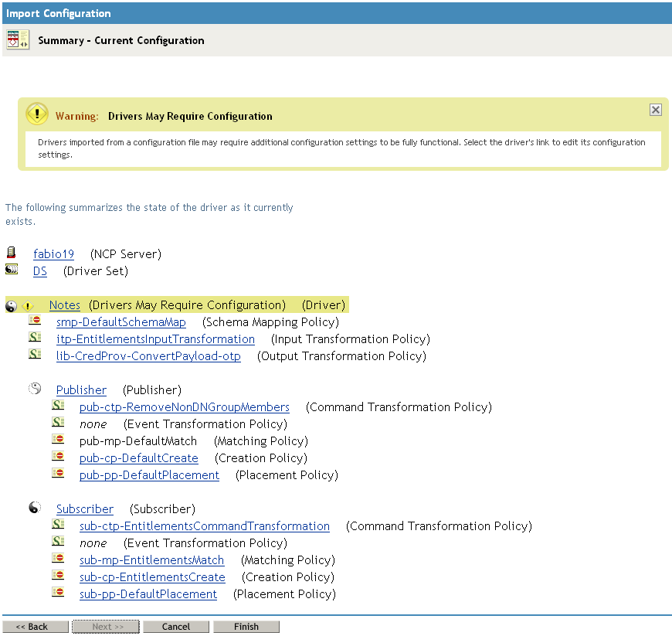
Task: Select the sub-mp-EntitlementsMatch matching policy link
Action: [151, 560]
